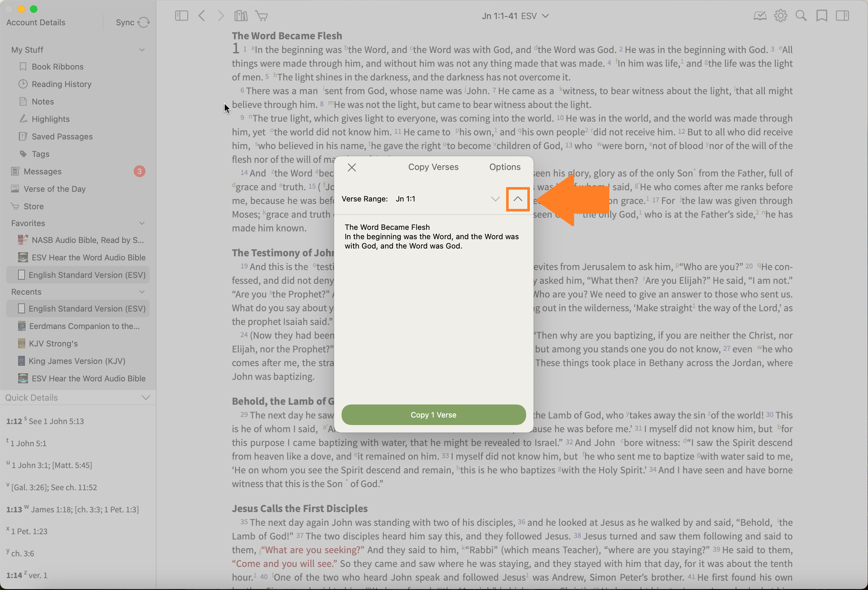
Task: Click the reading plan icon in toolbar
Action: pyautogui.click(x=760, y=16)
